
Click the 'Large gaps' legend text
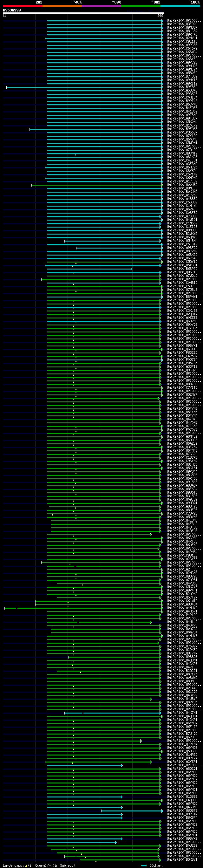tap(13, 865)
